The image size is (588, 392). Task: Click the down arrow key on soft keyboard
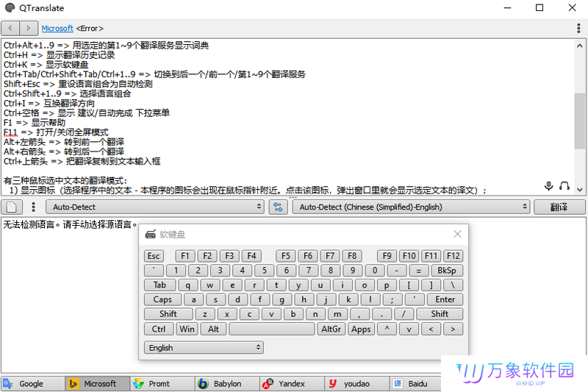[409, 329]
